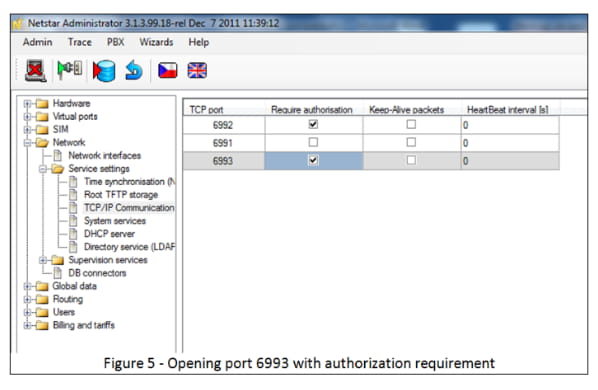Collapse the Service settings tree node
598x390 pixels.
(43, 169)
